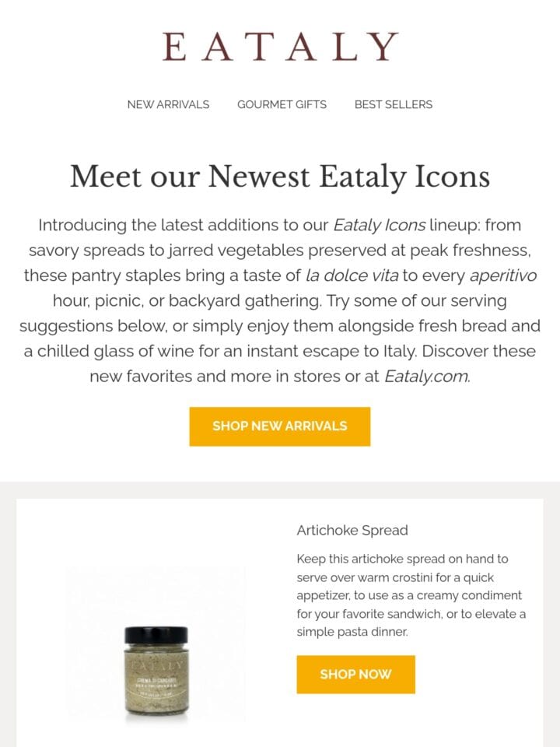
Task: Click the black lid of the jar
Action: [156, 636]
